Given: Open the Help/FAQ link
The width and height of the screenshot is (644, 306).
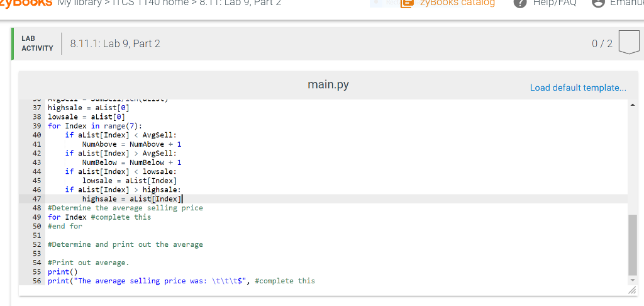Looking at the screenshot, I should [x=555, y=3].
